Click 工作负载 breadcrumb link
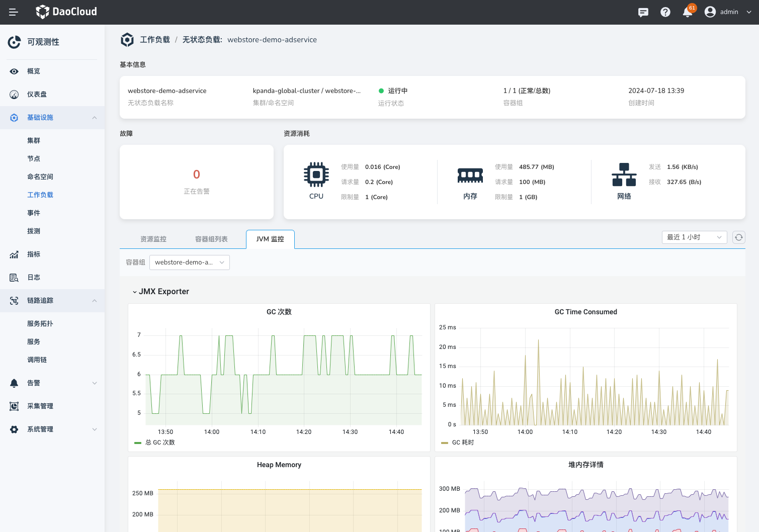Image resolution: width=759 pixels, height=532 pixels. point(155,40)
